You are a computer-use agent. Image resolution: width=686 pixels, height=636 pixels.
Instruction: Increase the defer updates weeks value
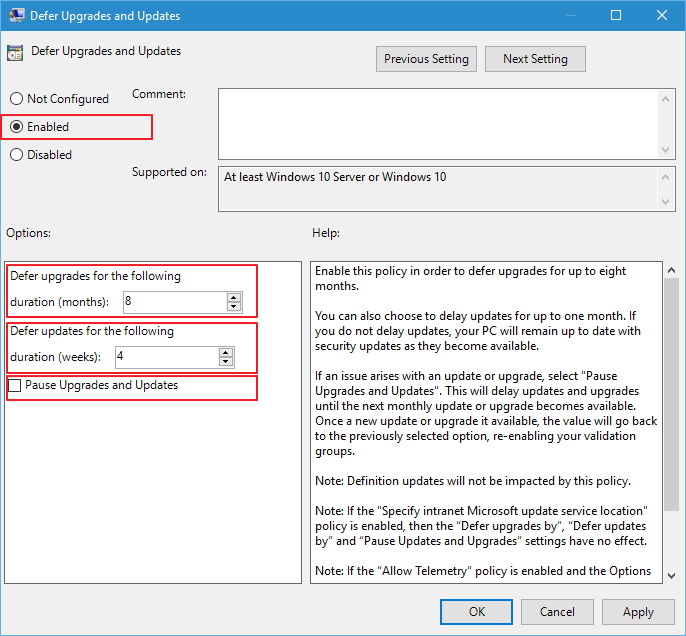tap(226, 353)
